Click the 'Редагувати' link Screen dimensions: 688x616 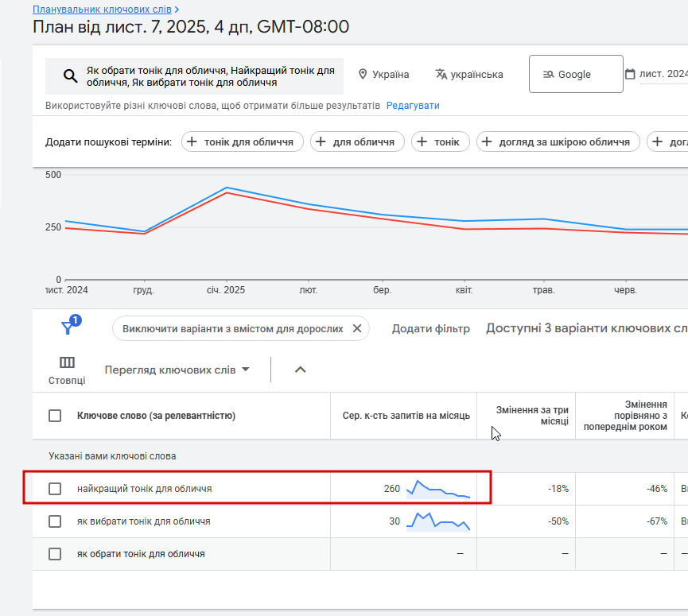point(413,106)
